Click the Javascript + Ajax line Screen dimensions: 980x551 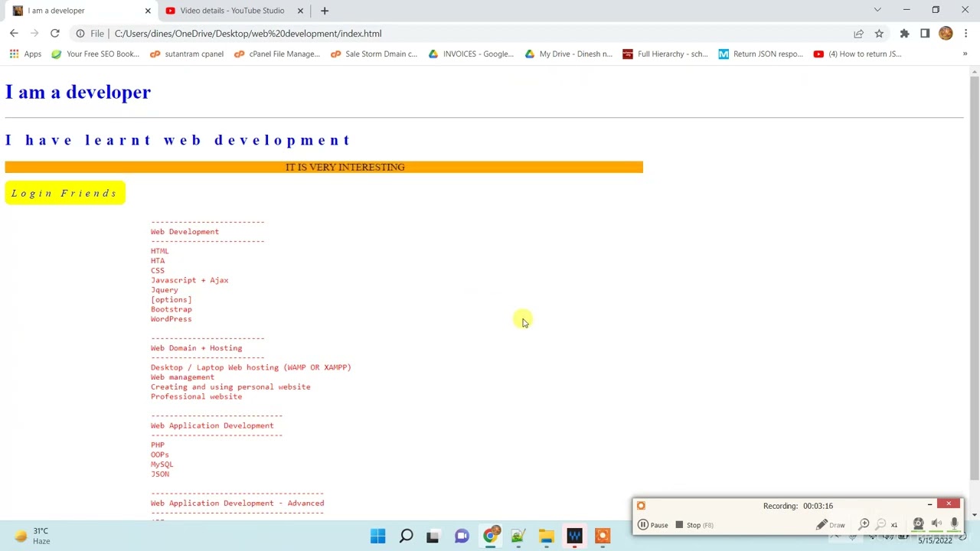189,280
